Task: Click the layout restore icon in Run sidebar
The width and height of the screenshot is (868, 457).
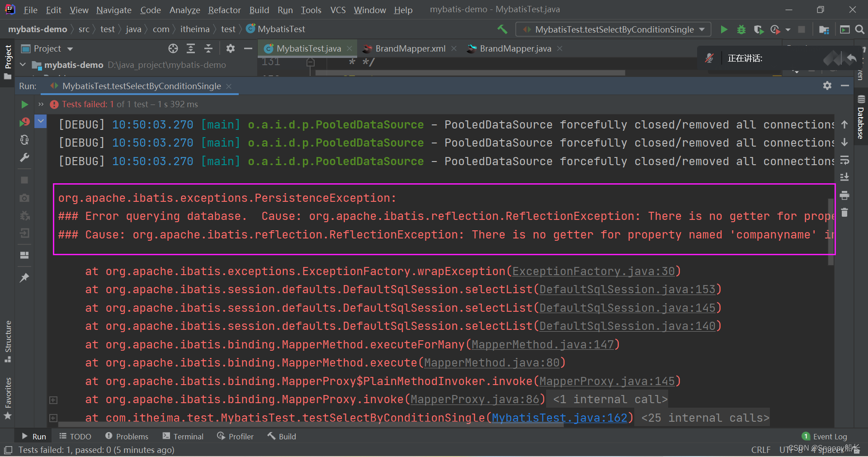Action: click(24, 255)
